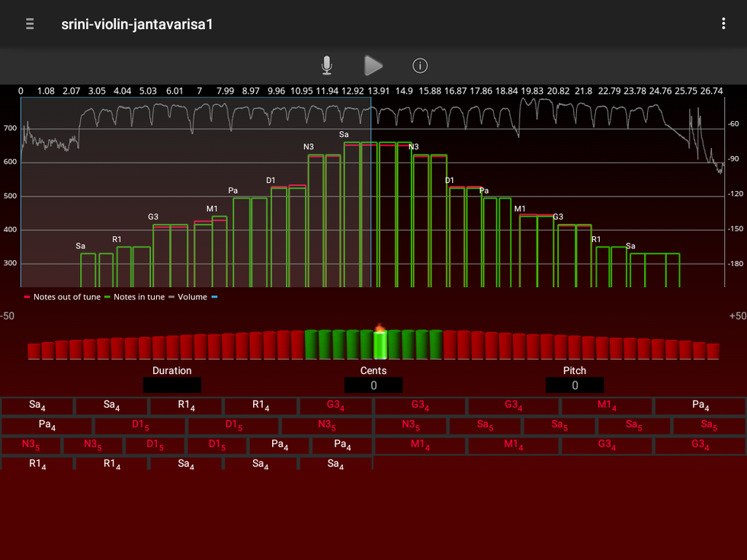The image size is (747, 560).
Task: Click the Duration value box
Action: pos(172,386)
